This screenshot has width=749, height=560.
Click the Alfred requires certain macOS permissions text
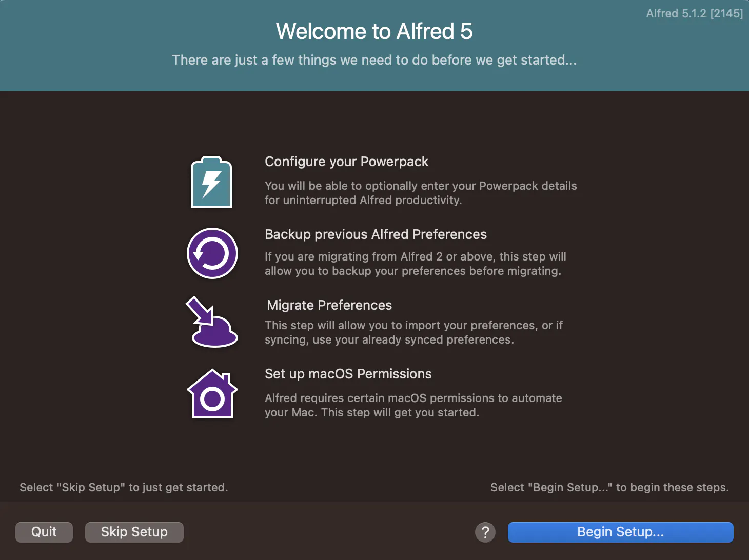[x=413, y=405]
